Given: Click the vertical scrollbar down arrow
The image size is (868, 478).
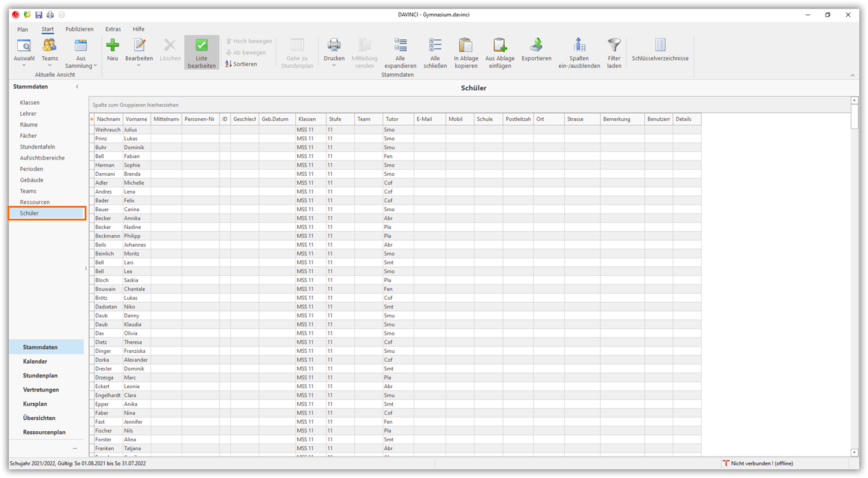Looking at the screenshot, I should point(854,452).
